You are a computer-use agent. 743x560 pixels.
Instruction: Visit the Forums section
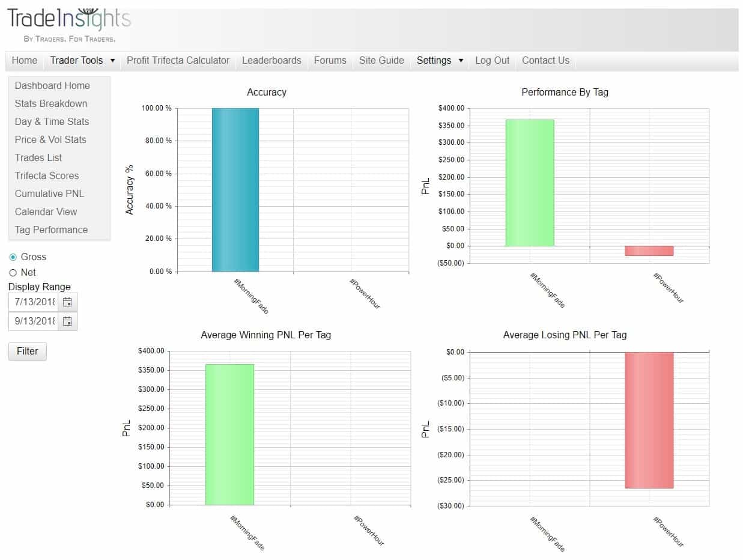330,60
